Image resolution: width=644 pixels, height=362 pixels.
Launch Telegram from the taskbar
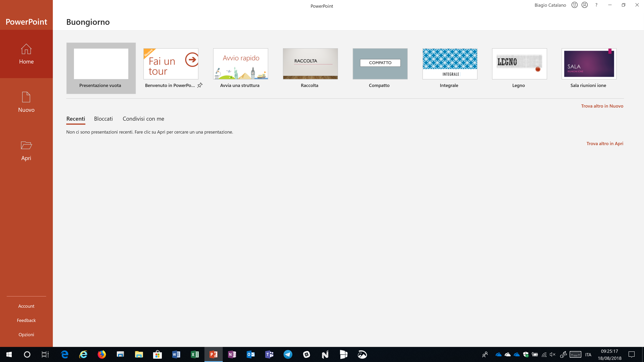coord(288,354)
